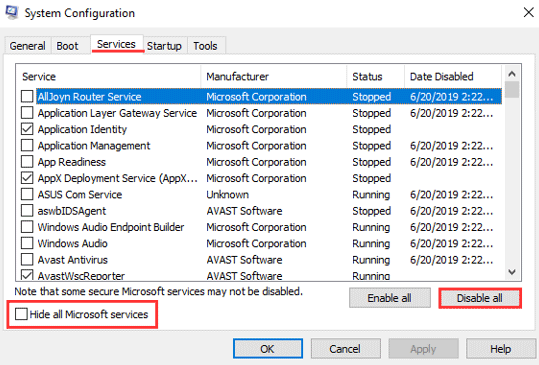Uncheck AppX Deployment Service checkbox
The height and width of the screenshot is (365, 539).
27,178
